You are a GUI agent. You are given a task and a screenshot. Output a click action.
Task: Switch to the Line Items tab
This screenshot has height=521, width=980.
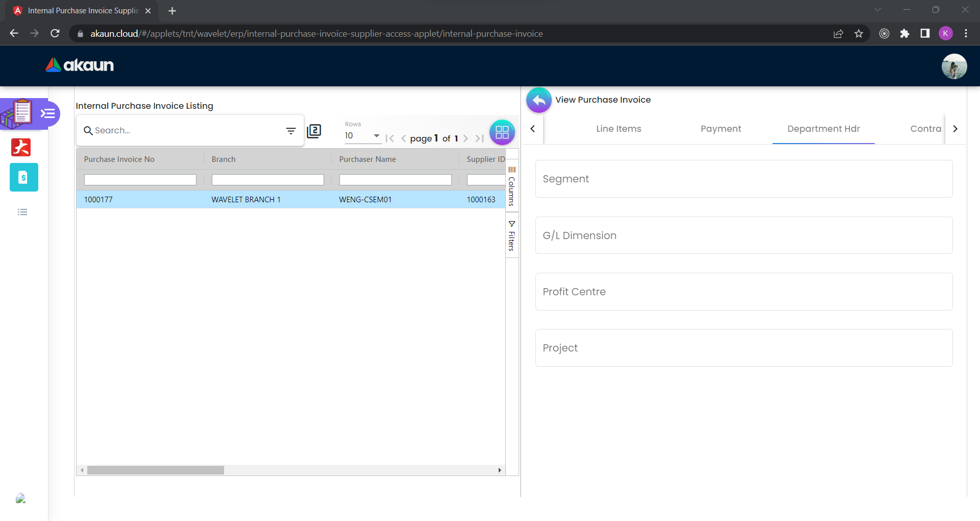click(x=618, y=129)
